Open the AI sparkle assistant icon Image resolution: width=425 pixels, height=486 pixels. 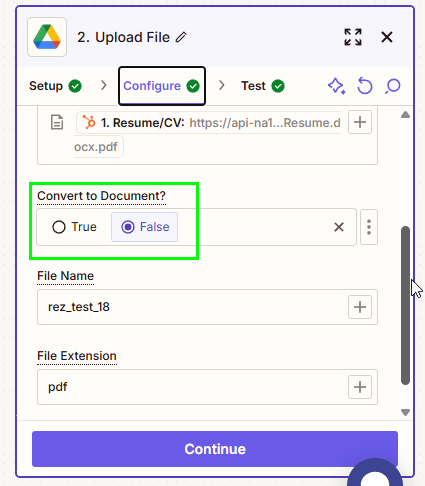(x=336, y=86)
